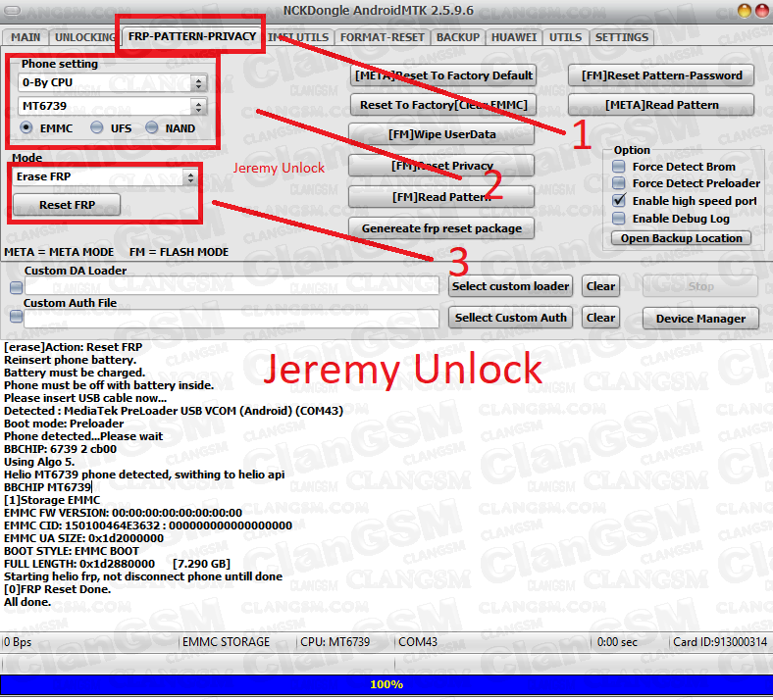Open the UTILS tab
The height and width of the screenshot is (700, 773).
(565, 37)
